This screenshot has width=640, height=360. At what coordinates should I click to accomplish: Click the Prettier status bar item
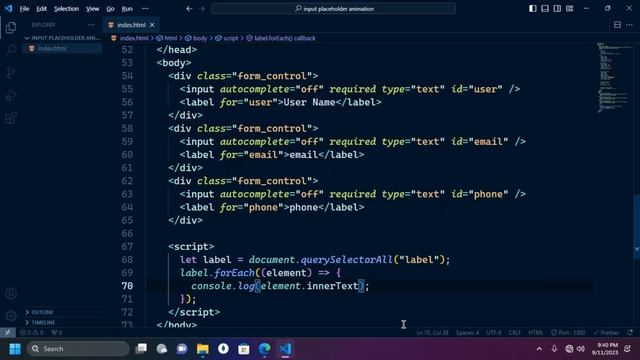click(607, 333)
